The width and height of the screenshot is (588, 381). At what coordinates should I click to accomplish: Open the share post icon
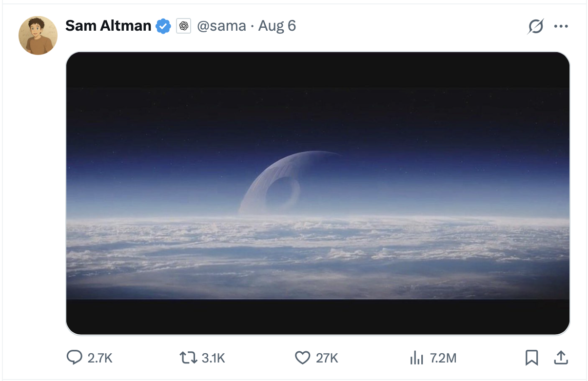coord(561,358)
